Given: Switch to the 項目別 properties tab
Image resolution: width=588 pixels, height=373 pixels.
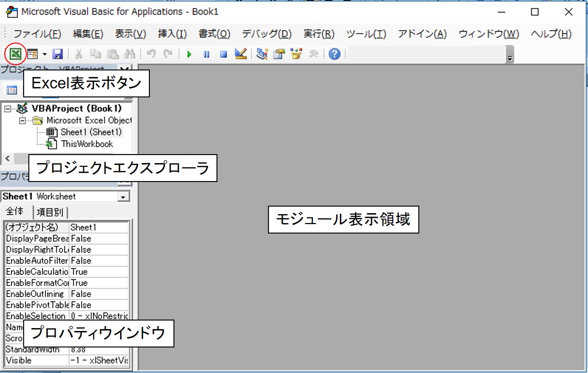Looking at the screenshot, I should [52, 212].
